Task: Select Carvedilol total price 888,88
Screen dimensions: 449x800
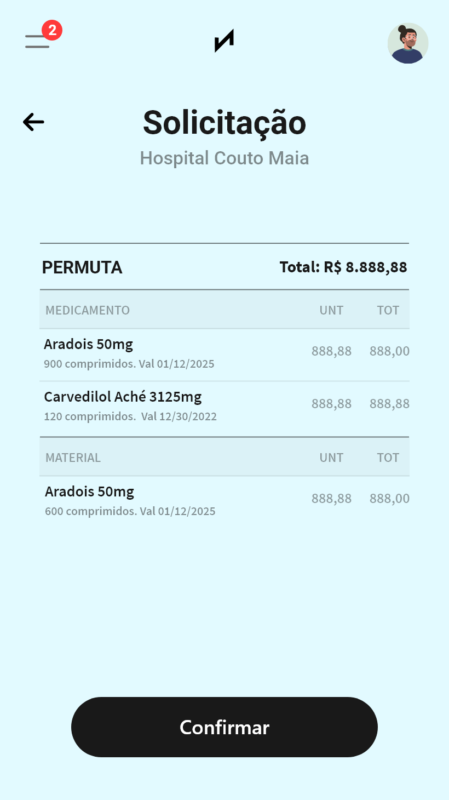Action: click(389, 404)
